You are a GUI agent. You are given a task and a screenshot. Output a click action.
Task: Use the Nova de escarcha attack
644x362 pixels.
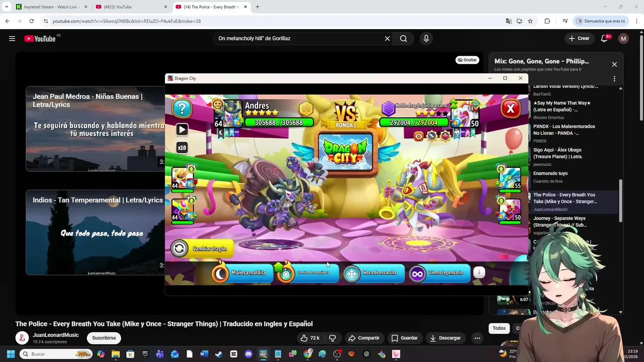pyautogui.click(x=374, y=273)
